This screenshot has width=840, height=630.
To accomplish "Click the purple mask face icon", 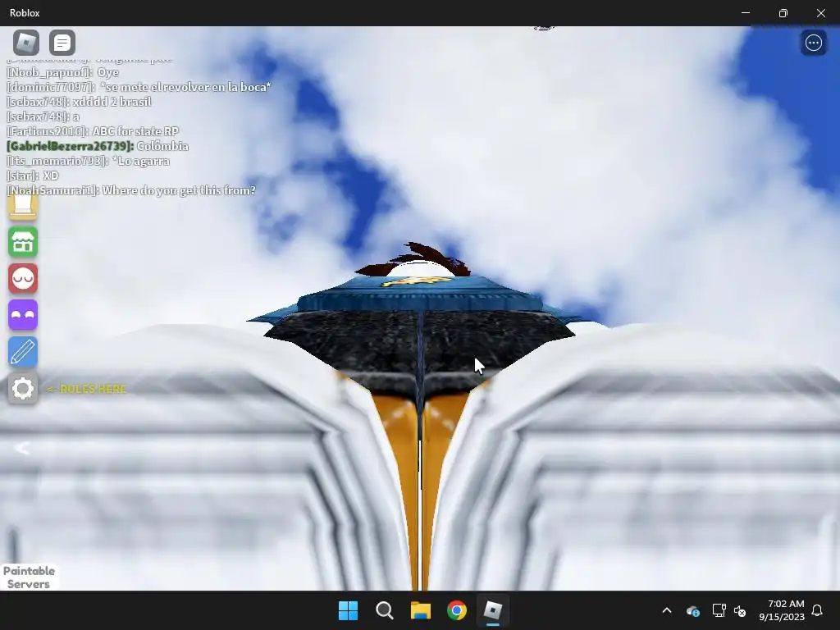I will tap(22, 315).
